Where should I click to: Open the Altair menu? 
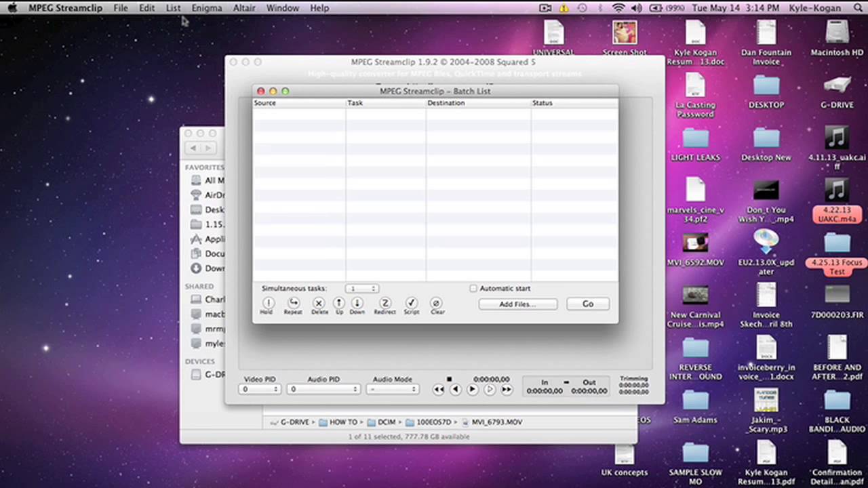244,8
